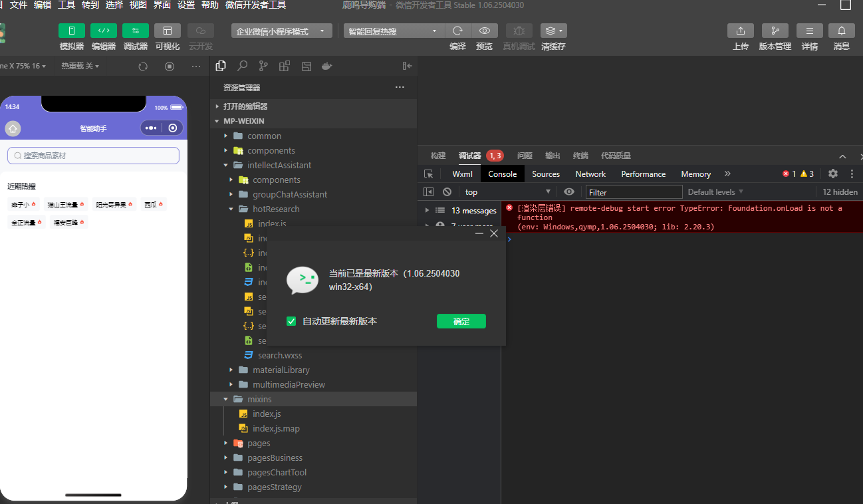
Task: Open the 工具 menu
Action: (x=66, y=5)
